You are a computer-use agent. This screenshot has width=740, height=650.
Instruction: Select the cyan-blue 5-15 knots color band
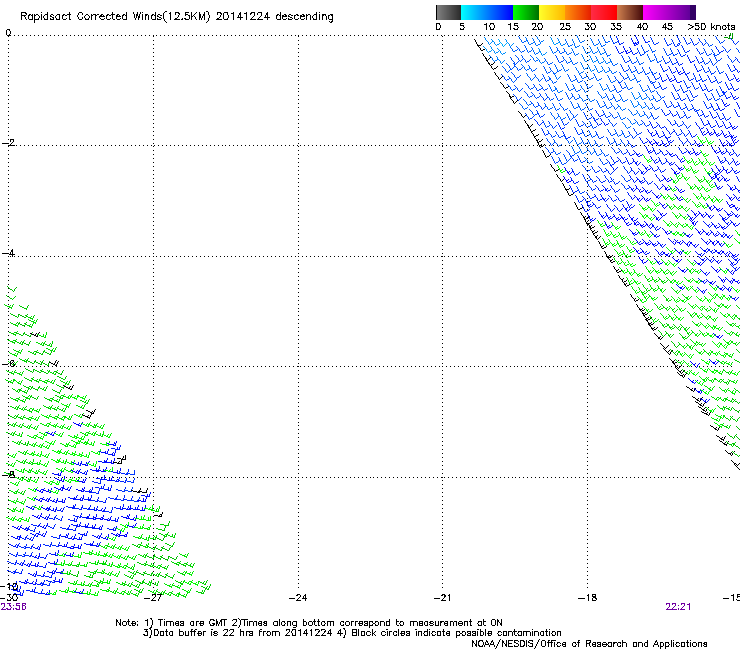[487, 12]
